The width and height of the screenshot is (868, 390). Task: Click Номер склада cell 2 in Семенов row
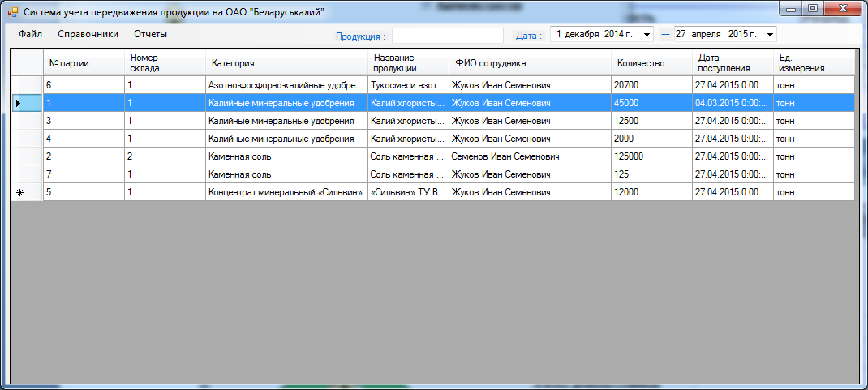tap(165, 156)
